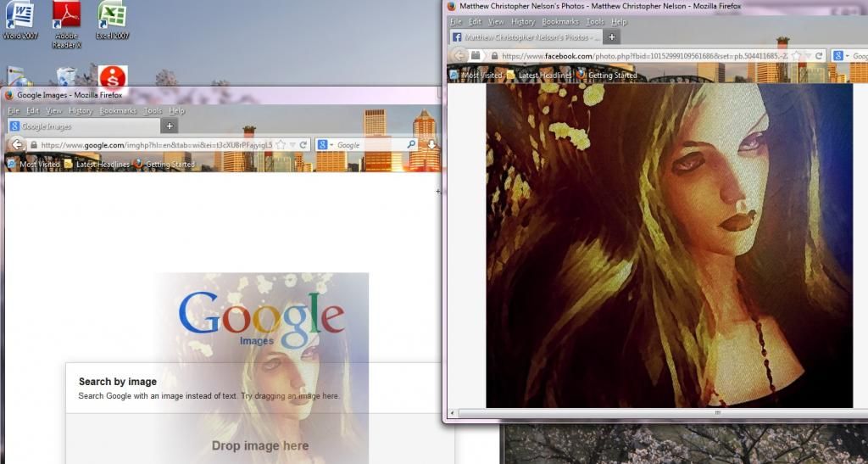Open the search engine dropdown in the Facebook window
Image resolution: width=868 pixels, height=464 pixels.
[x=847, y=56]
